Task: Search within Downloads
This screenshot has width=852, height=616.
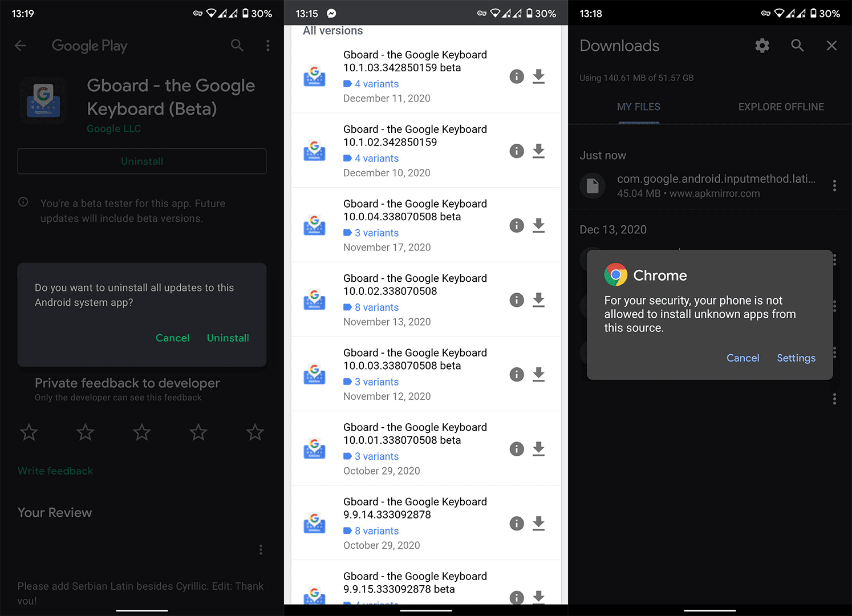Action: [x=798, y=46]
